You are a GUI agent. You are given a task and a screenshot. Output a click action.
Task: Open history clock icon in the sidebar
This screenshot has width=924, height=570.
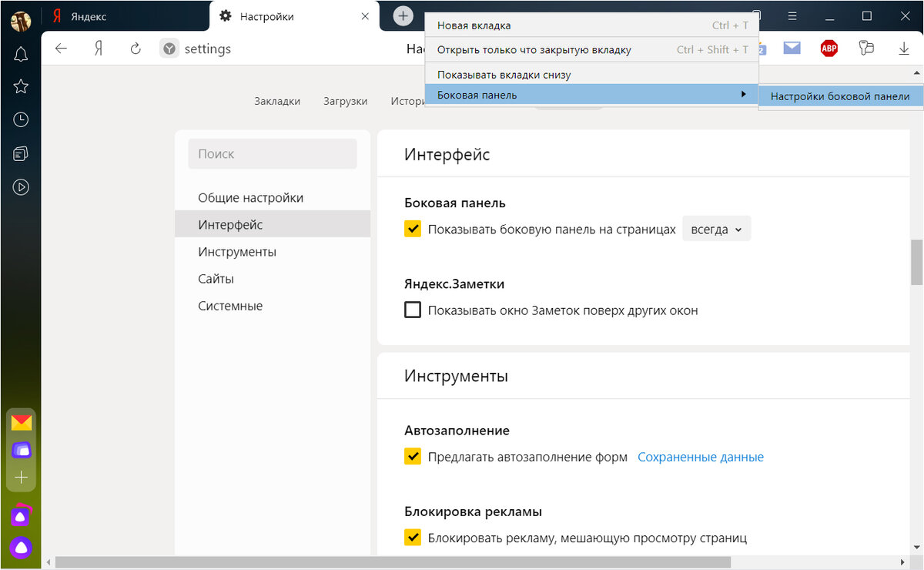click(x=21, y=119)
